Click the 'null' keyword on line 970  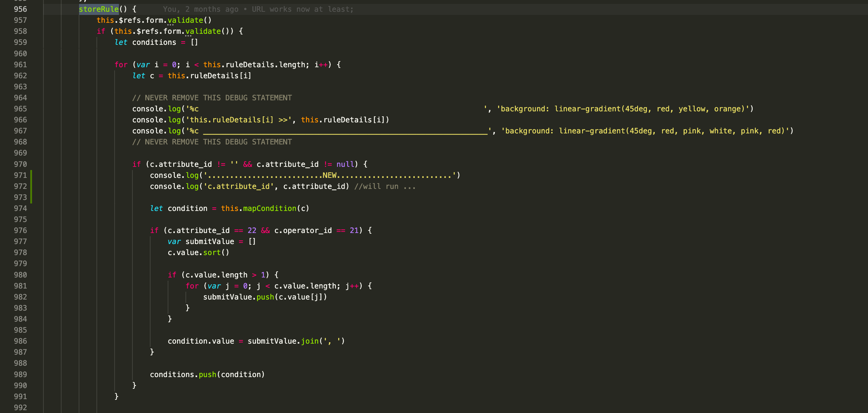tap(345, 164)
